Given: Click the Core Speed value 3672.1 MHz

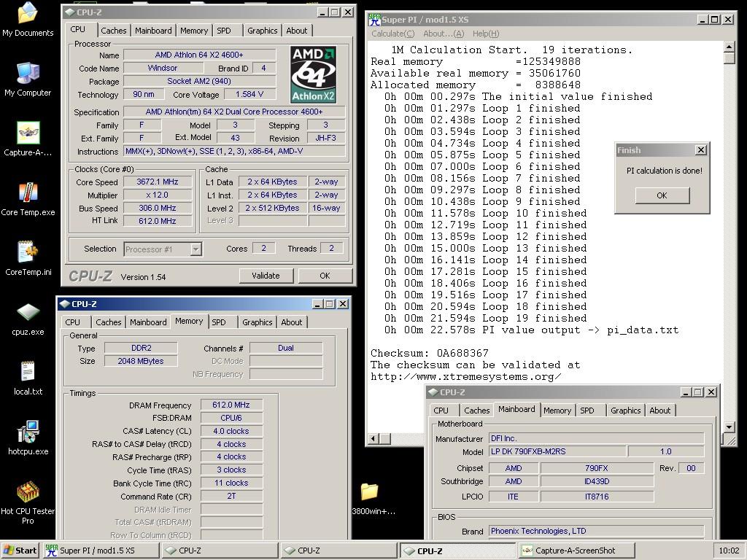Looking at the screenshot, I should tap(158, 182).
